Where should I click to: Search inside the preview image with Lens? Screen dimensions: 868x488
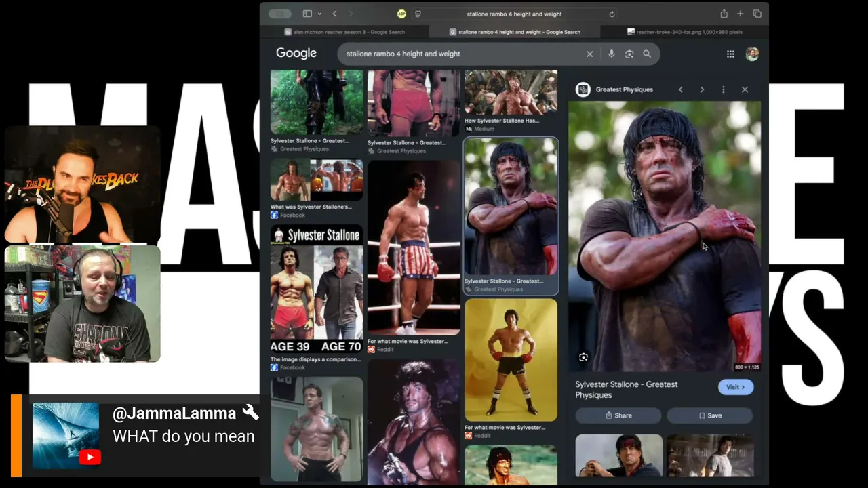coord(583,357)
